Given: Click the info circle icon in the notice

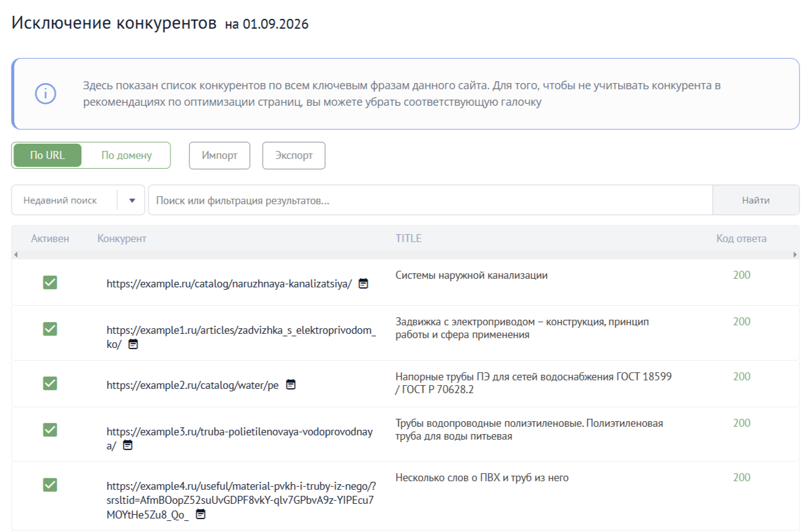Looking at the screenshot, I should [x=45, y=94].
